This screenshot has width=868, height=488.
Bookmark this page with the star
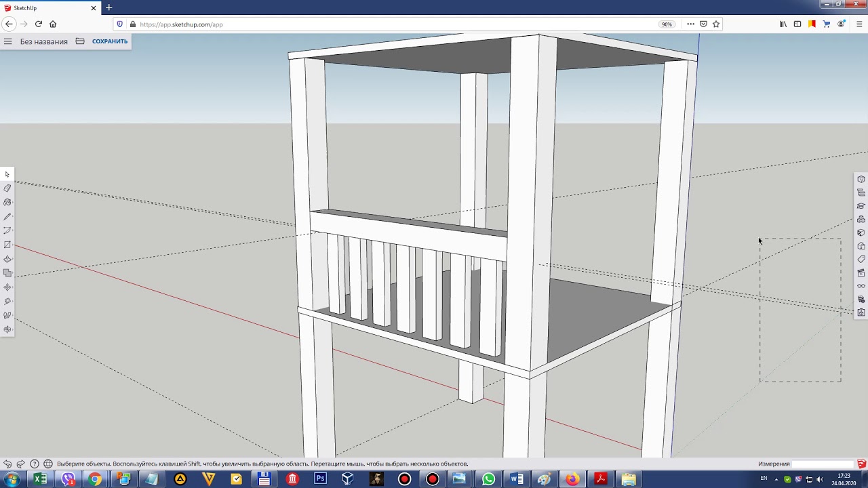click(x=716, y=24)
